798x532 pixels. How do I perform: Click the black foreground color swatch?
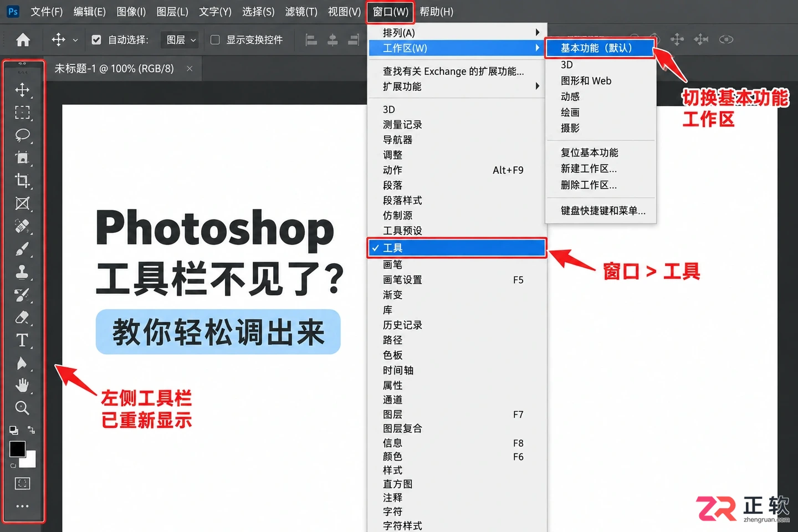coord(17,448)
